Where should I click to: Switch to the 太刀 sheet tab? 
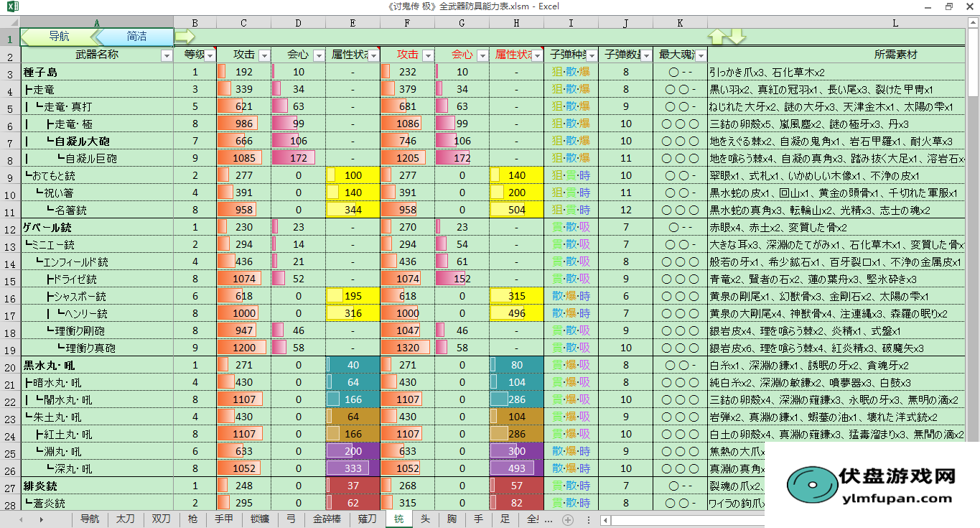(x=125, y=519)
